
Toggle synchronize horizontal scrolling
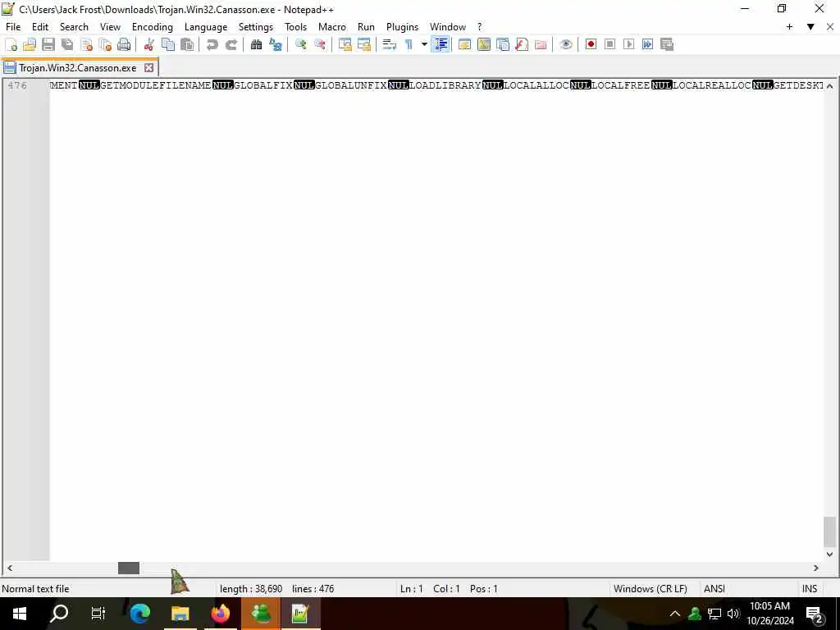(x=363, y=44)
